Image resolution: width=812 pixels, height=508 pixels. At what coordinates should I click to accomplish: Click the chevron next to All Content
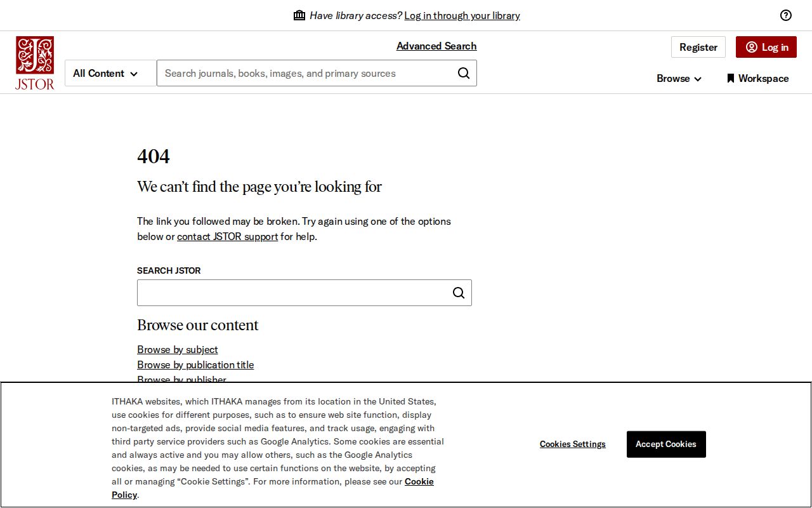[x=135, y=73]
